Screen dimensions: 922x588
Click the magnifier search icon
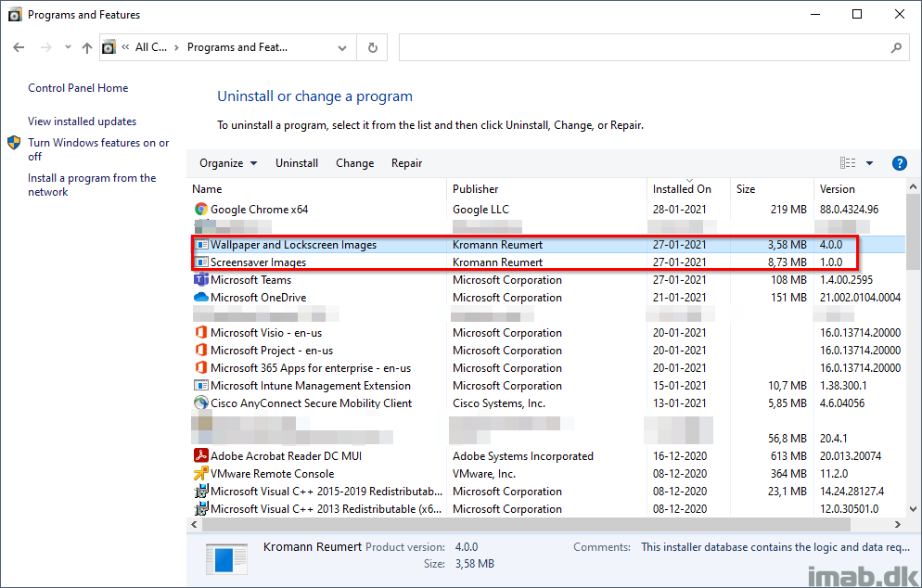(x=896, y=47)
